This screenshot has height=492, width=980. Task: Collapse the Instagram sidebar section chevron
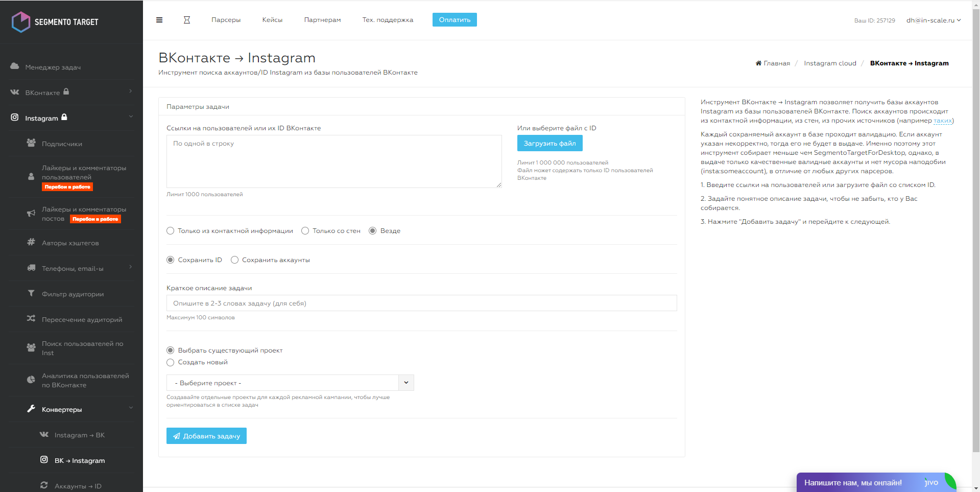point(131,116)
